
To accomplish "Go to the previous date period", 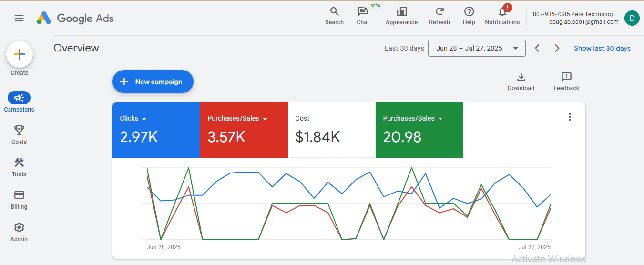I will point(537,48).
